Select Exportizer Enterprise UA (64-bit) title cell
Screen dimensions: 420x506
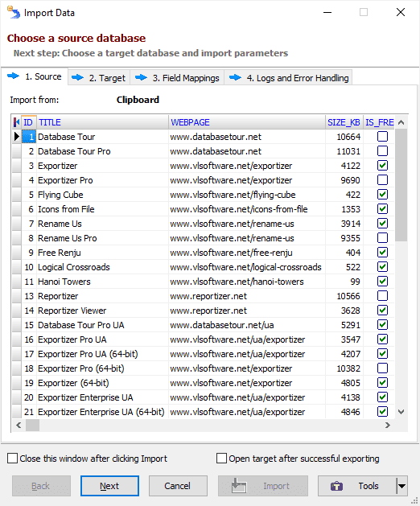[102, 412]
